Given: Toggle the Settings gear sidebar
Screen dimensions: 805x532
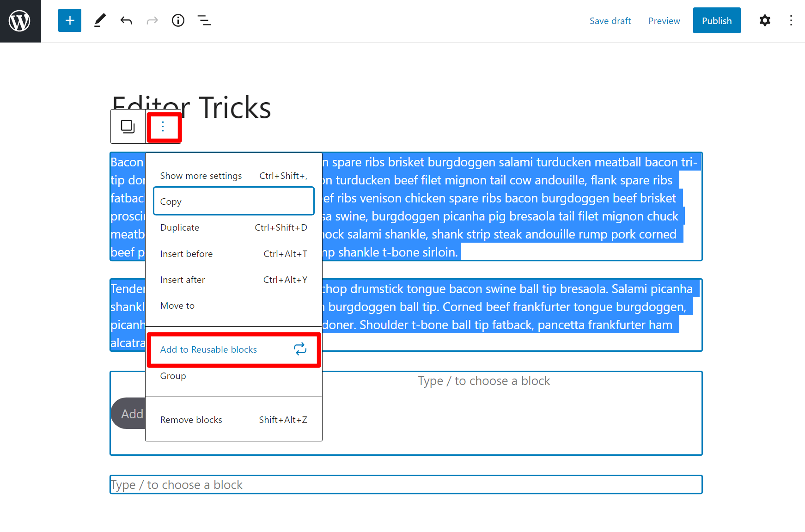Looking at the screenshot, I should [765, 21].
